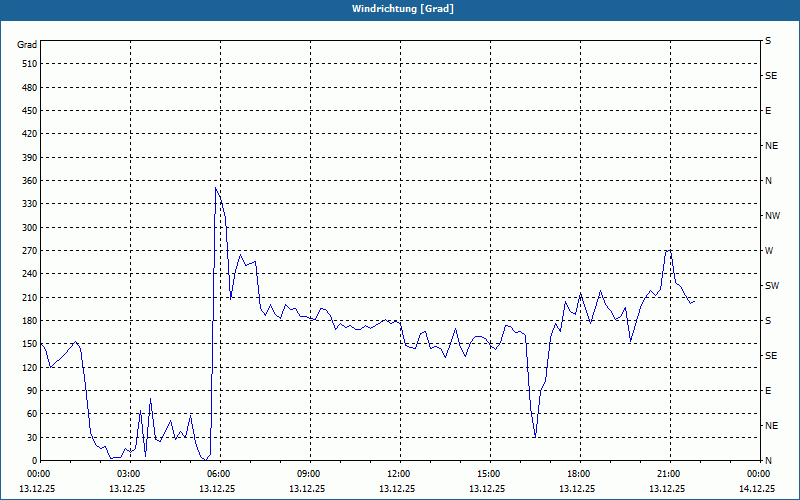800x500 pixels.
Task: Click the 300 degree axis label
Action: click(29, 227)
